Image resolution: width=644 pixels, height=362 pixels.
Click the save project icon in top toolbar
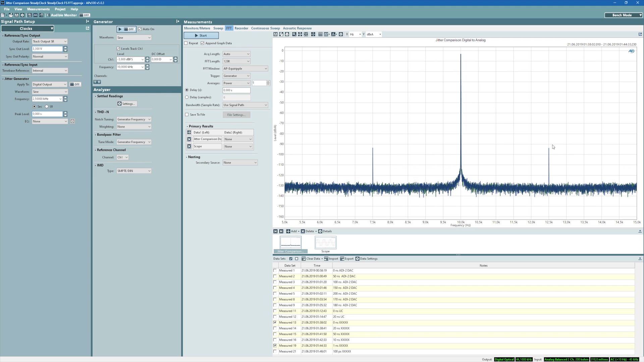(16, 15)
